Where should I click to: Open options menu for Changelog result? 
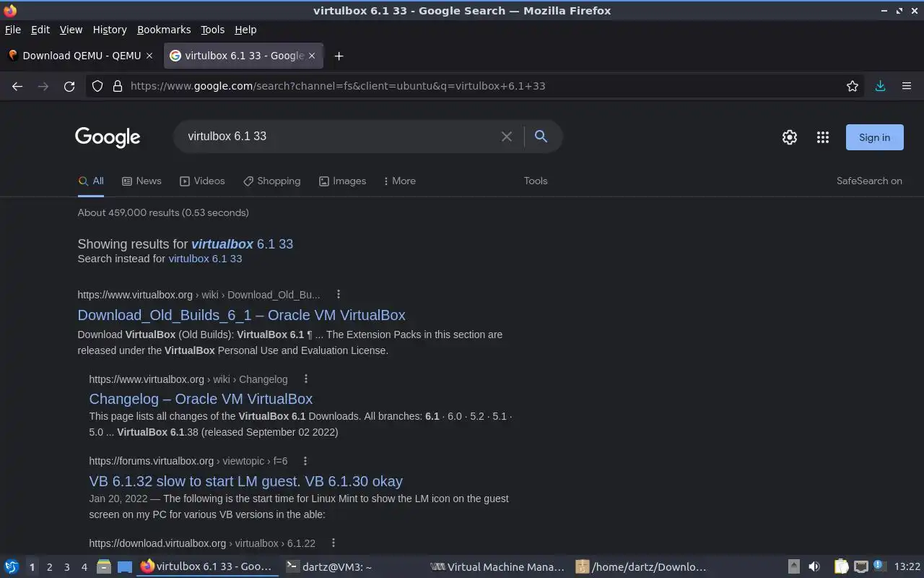[306, 379]
